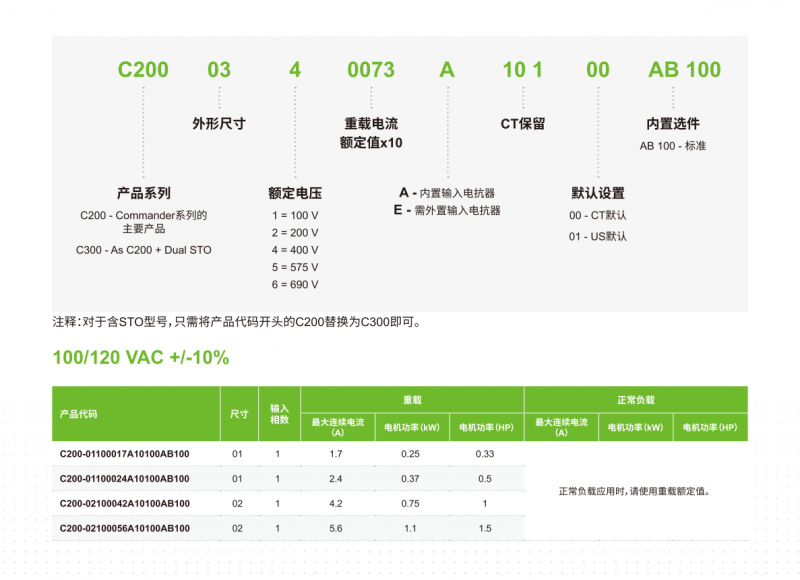Viewport: 800px width, 580px height.
Task: Click the '产品代码' column header
Action: tap(78, 414)
